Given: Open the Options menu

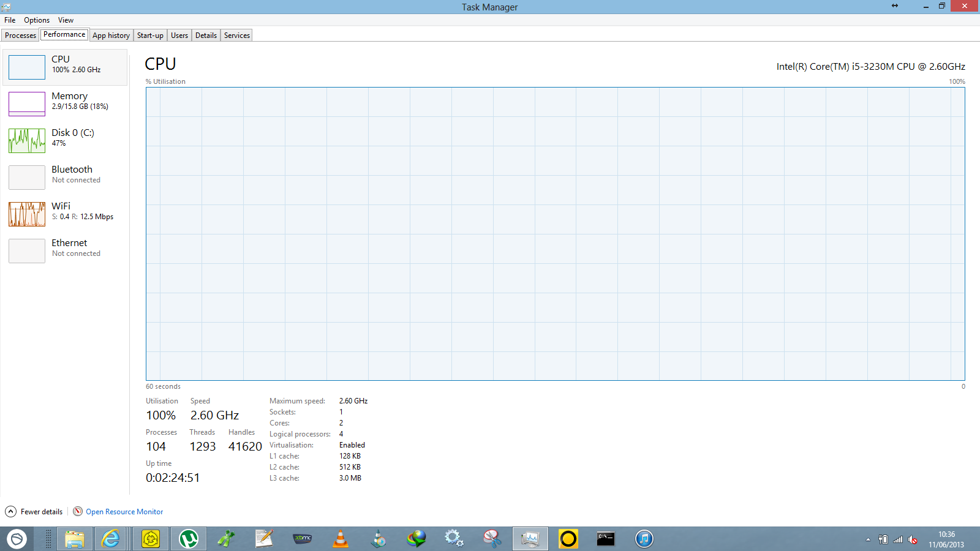Looking at the screenshot, I should tap(37, 20).
